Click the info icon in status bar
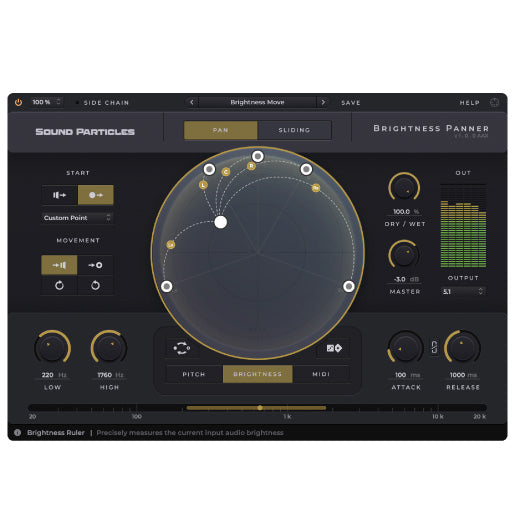The image size is (517, 518). coord(17,432)
